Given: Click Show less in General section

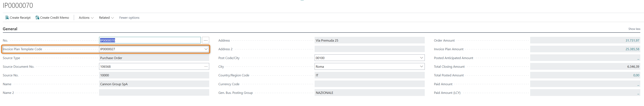Looking at the screenshot, I should tap(634, 29).
